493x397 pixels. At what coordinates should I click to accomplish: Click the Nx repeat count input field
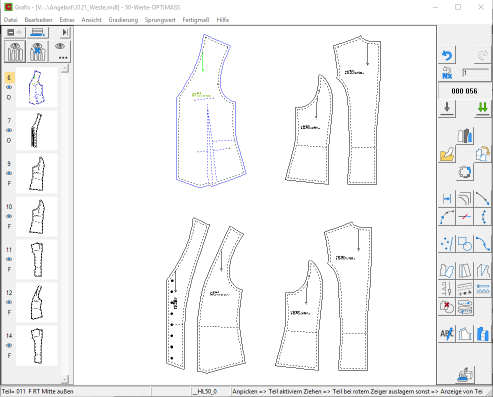476,73
